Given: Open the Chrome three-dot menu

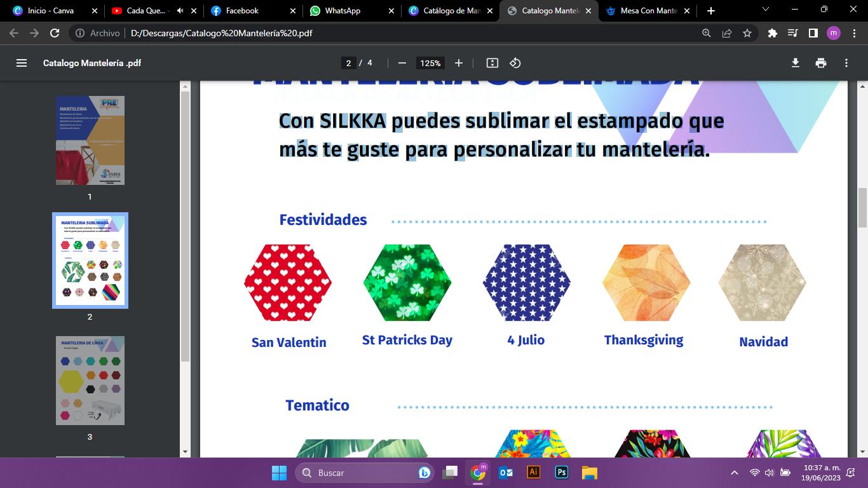Looking at the screenshot, I should [853, 33].
